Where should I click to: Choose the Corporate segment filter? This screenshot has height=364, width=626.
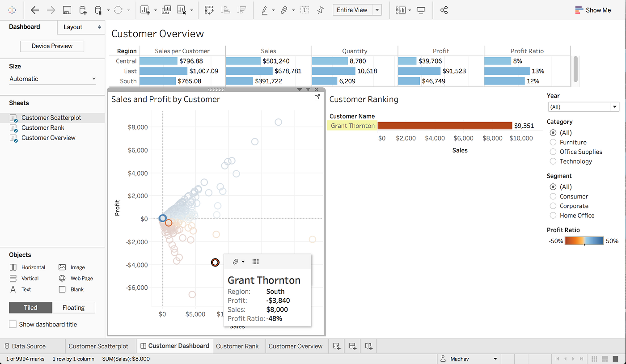point(553,206)
